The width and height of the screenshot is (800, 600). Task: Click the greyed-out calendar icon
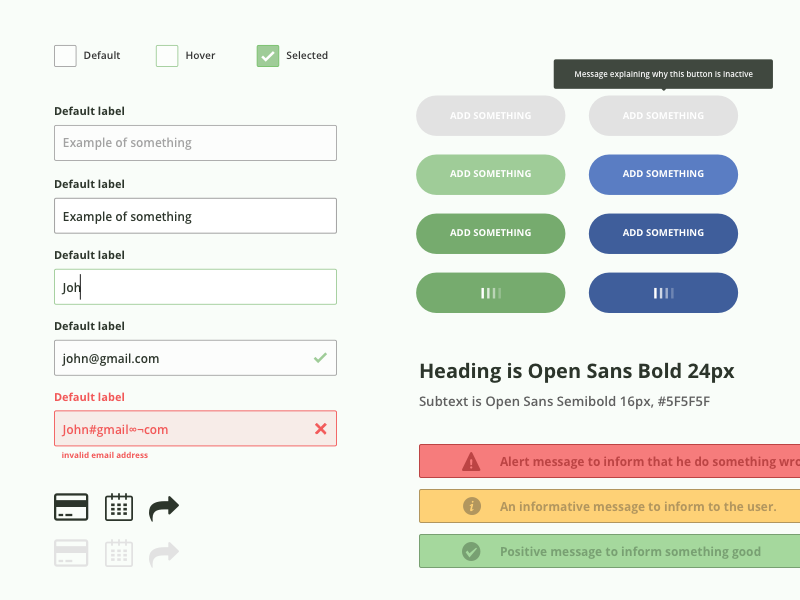tap(119, 553)
